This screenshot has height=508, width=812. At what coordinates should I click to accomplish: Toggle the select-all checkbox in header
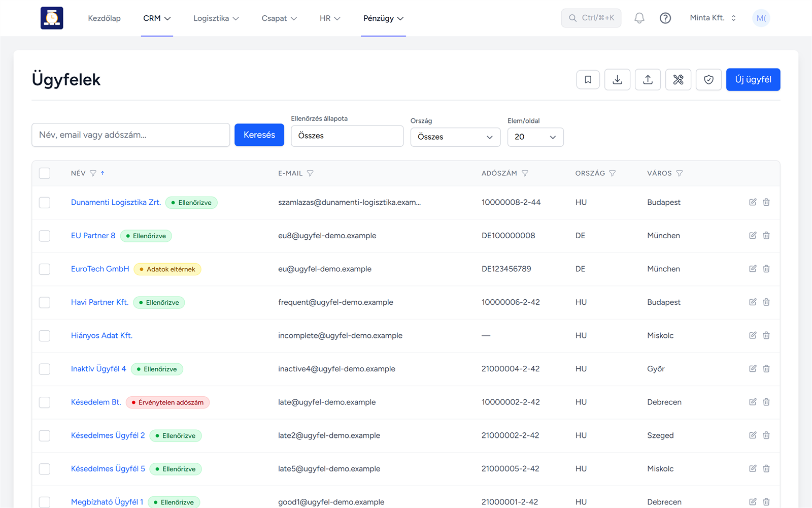[x=45, y=173]
